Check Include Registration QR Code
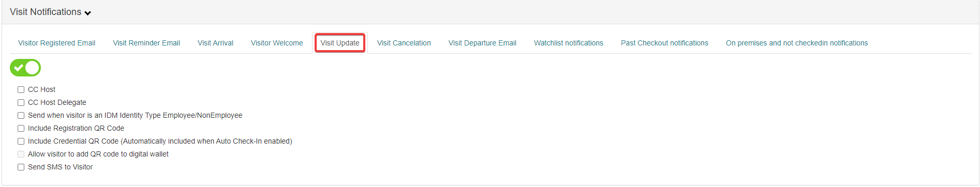This screenshot has width=980, height=187. click(21, 129)
